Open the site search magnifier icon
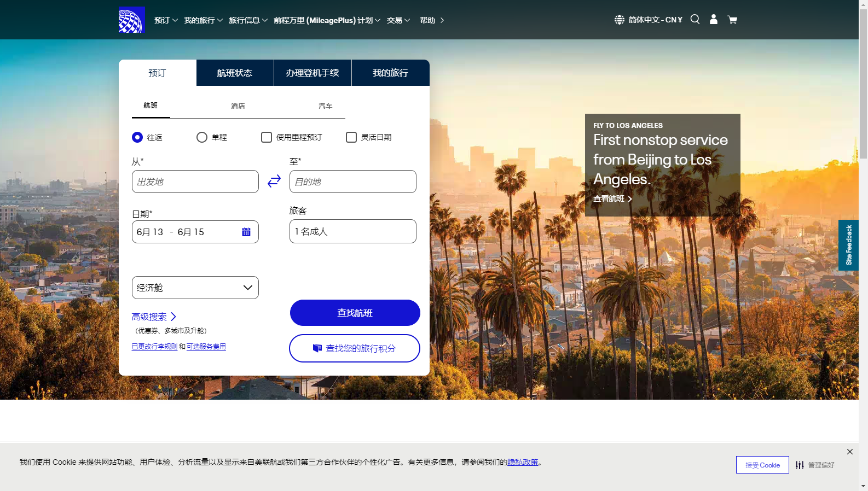Screen dimensions: 868x491 coord(695,20)
